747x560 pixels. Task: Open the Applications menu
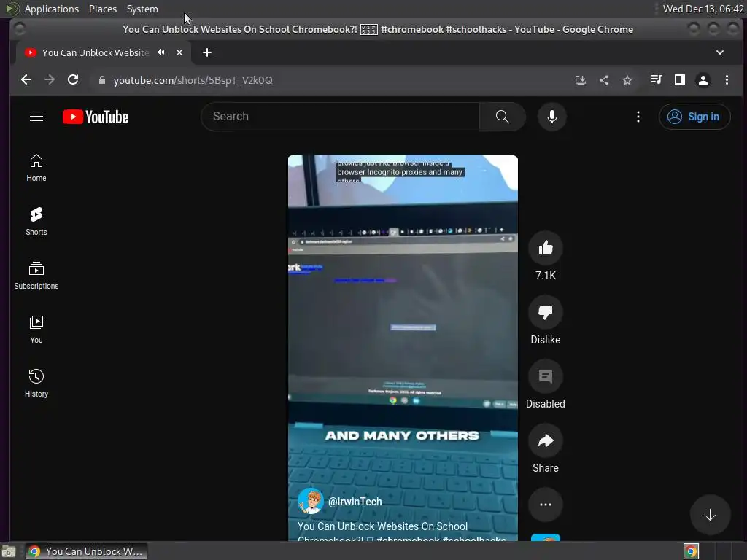click(52, 9)
